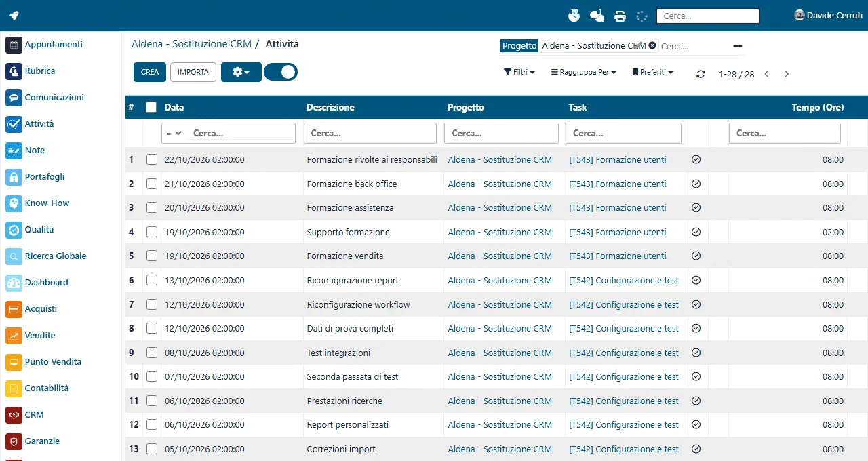Screen dimensions: 868x461
Task: Open project link in Prestazioni ricerche row
Action: click(x=500, y=401)
